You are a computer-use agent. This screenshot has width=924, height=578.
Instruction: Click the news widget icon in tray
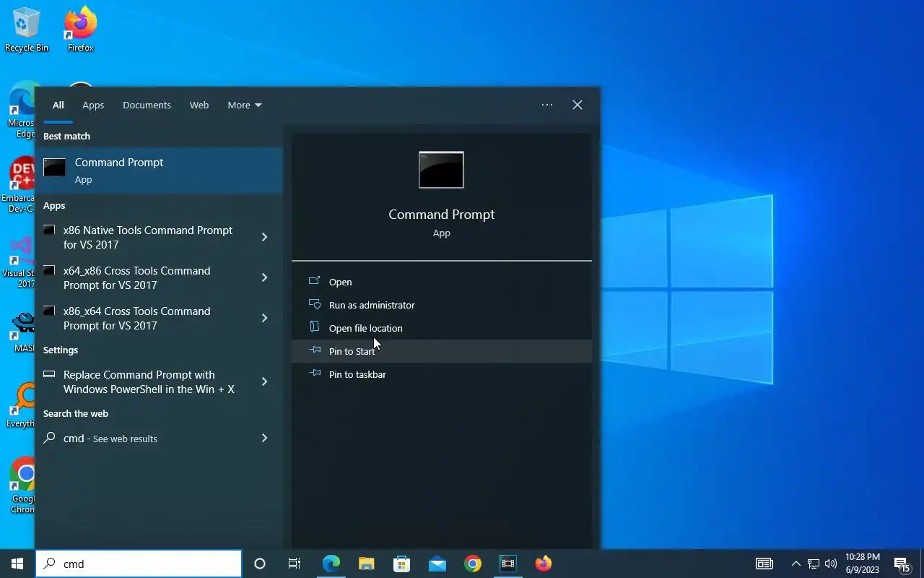764,564
